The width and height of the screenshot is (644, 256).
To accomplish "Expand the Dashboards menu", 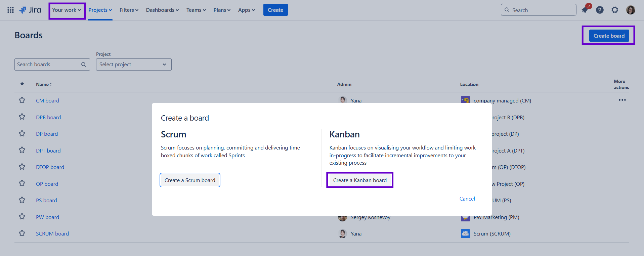I will (x=162, y=10).
